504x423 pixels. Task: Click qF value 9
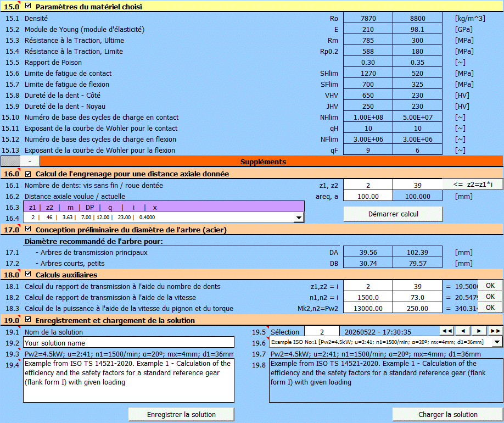(x=368, y=150)
